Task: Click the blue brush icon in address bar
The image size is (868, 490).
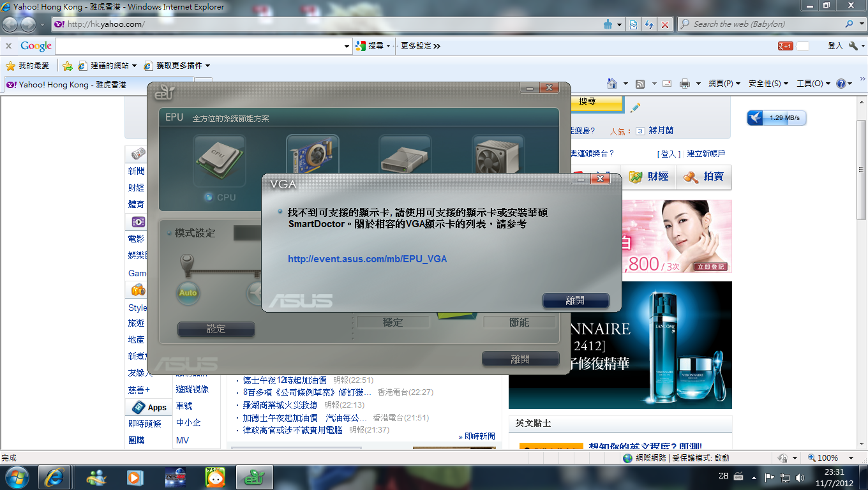Action: [608, 24]
